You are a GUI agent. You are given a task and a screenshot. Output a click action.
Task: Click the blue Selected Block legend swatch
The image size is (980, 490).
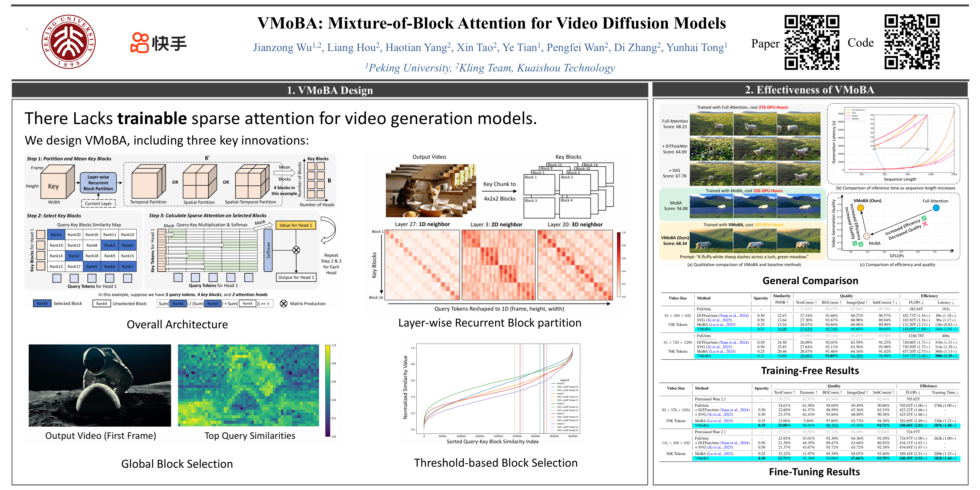point(42,303)
